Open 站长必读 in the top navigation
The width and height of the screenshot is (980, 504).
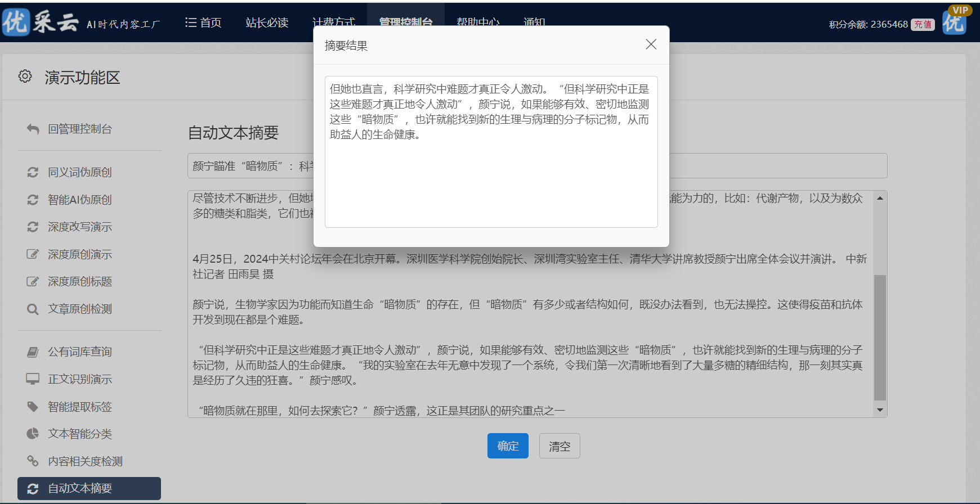click(x=267, y=22)
